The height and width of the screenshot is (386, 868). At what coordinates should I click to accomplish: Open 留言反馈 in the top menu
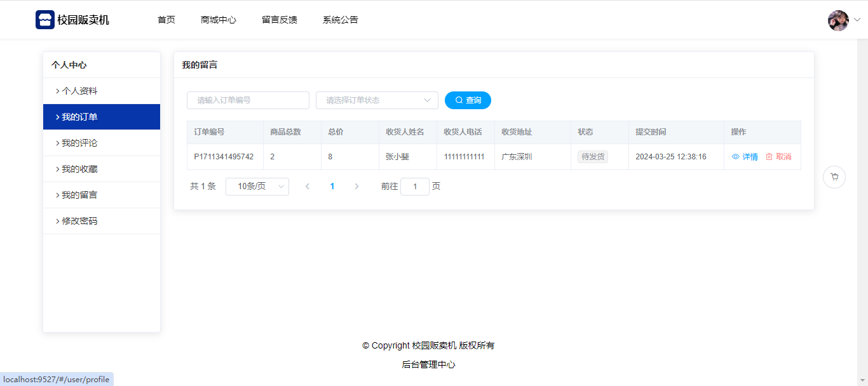[x=280, y=20]
